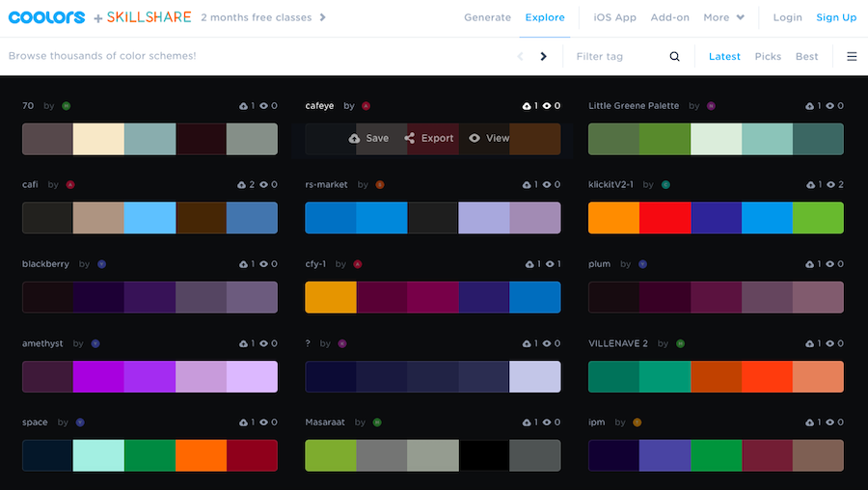Export the cafeye palette
868x490 pixels.
tap(429, 139)
